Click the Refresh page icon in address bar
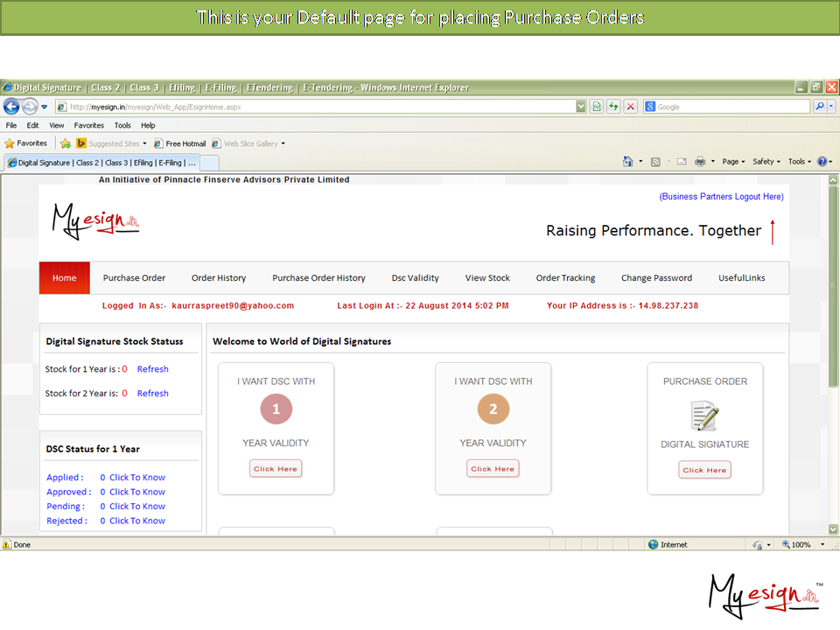Screen dimensions: 840x630 [613, 107]
